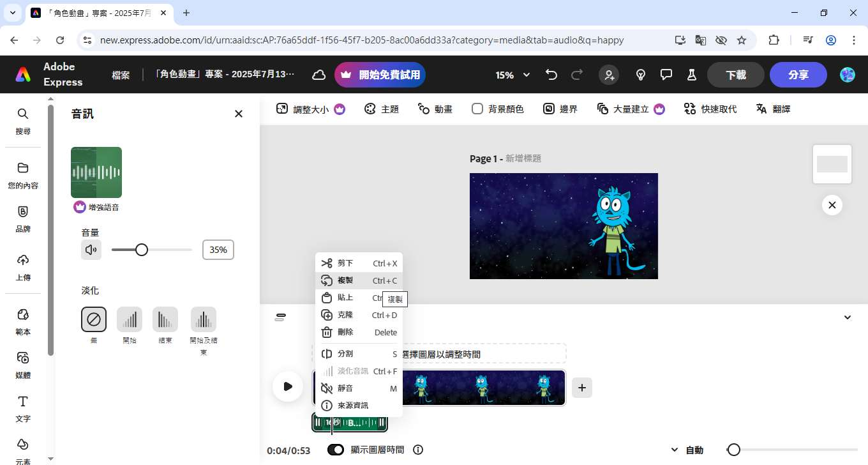Open the Upload (上傳) sidebar panel
This screenshot has width=868, height=465.
[x=23, y=267]
